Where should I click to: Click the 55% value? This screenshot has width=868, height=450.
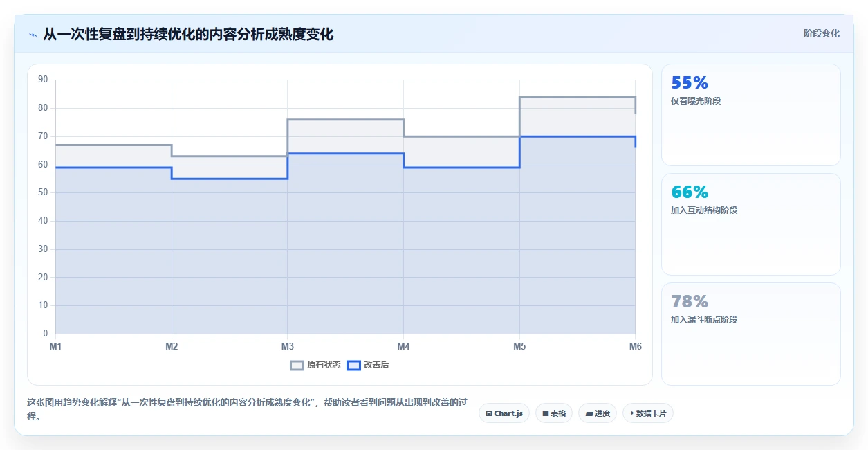[x=690, y=83]
